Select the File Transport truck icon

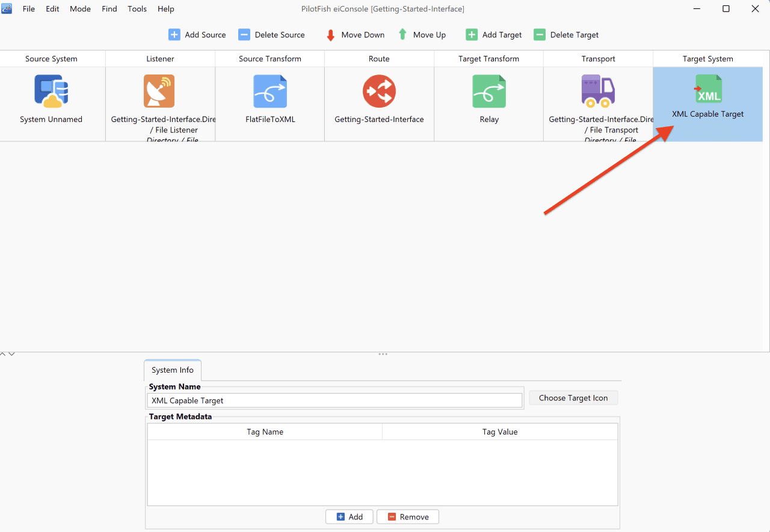tap(598, 91)
